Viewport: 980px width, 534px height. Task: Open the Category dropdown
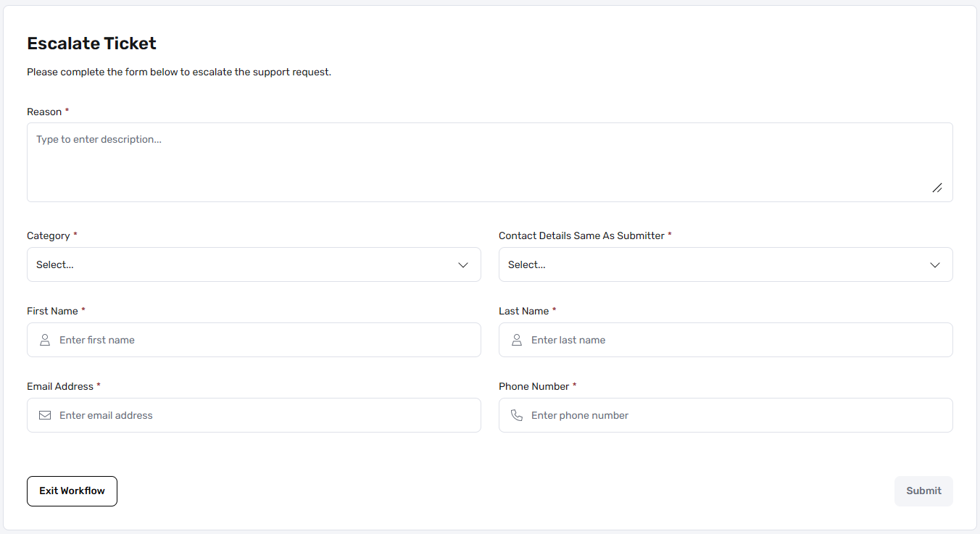pos(254,264)
